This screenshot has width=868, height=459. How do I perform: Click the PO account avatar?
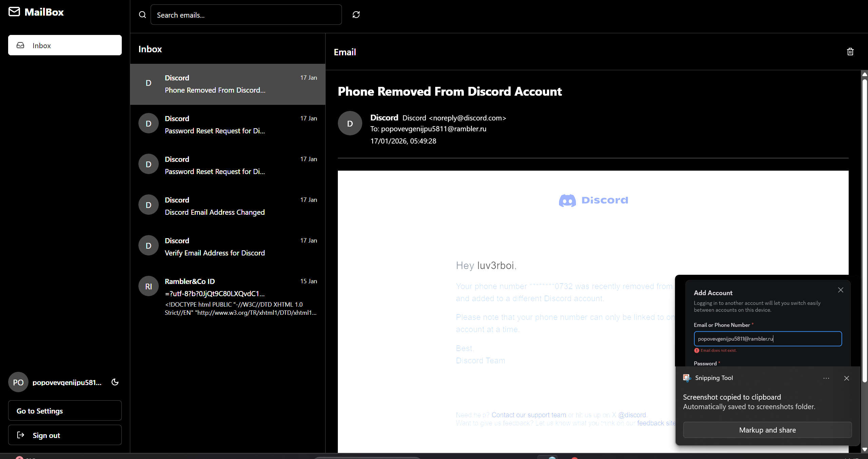pos(18,382)
